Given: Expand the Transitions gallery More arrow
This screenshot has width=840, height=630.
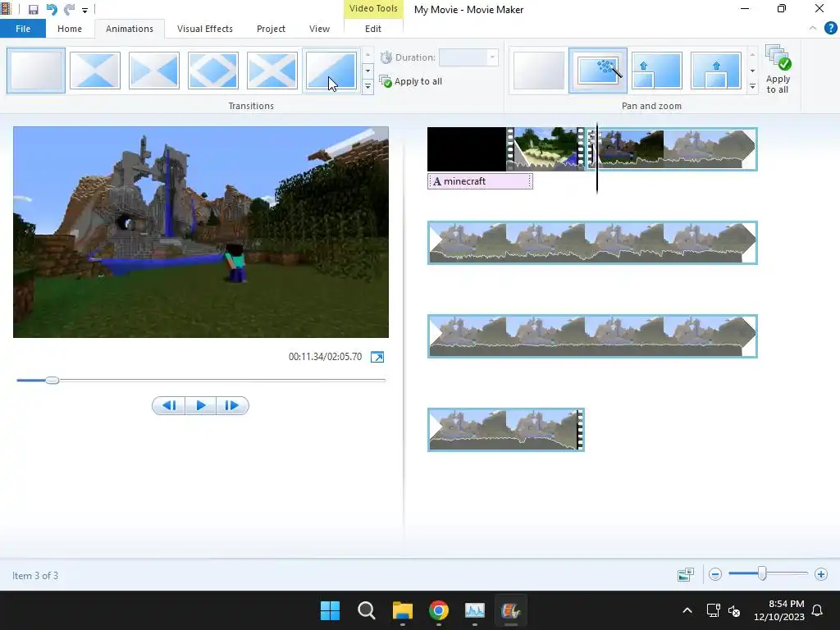Looking at the screenshot, I should [x=367, y=86].
